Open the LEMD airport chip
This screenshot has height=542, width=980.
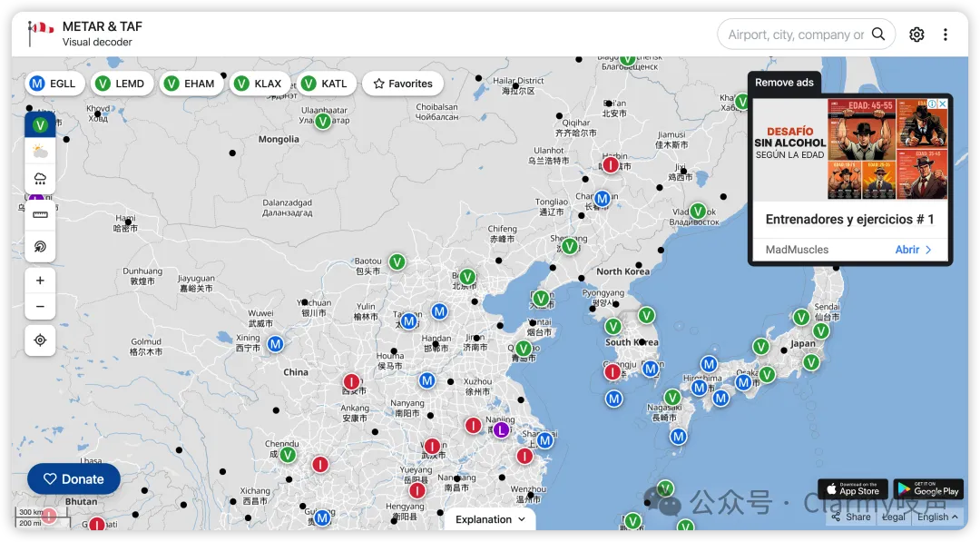click(122, 84)
